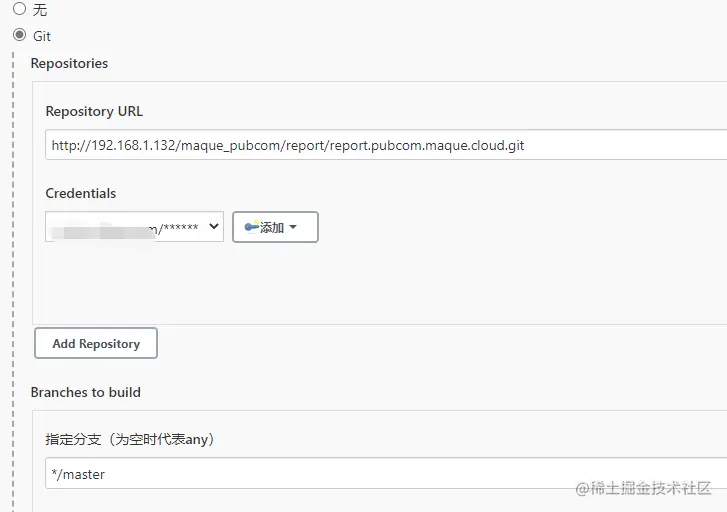The image size is (727, 512).
Task: Click the key icon on 添加 button
Action: pyautogui.click(x=251, y=227)
